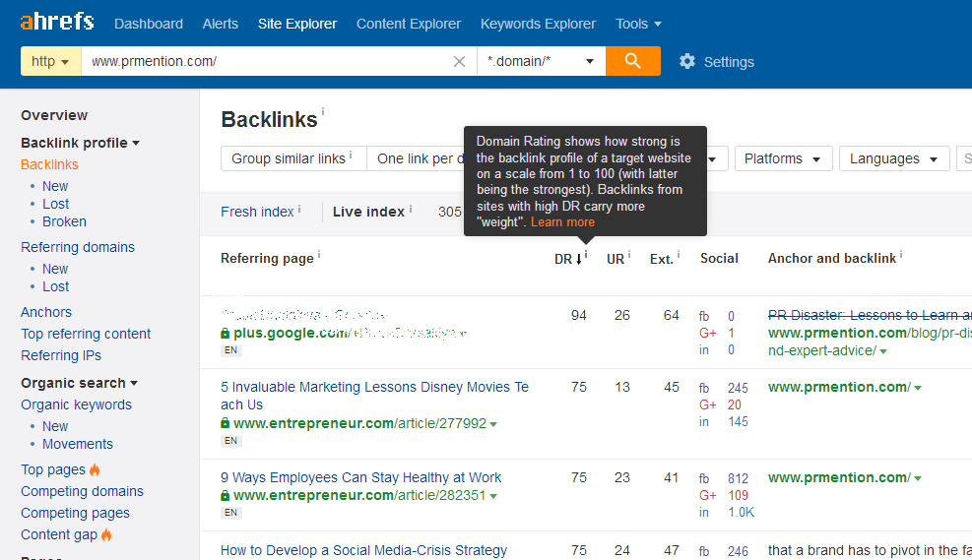
Task: Sort by the UR column header
Action: pos(615,259)
